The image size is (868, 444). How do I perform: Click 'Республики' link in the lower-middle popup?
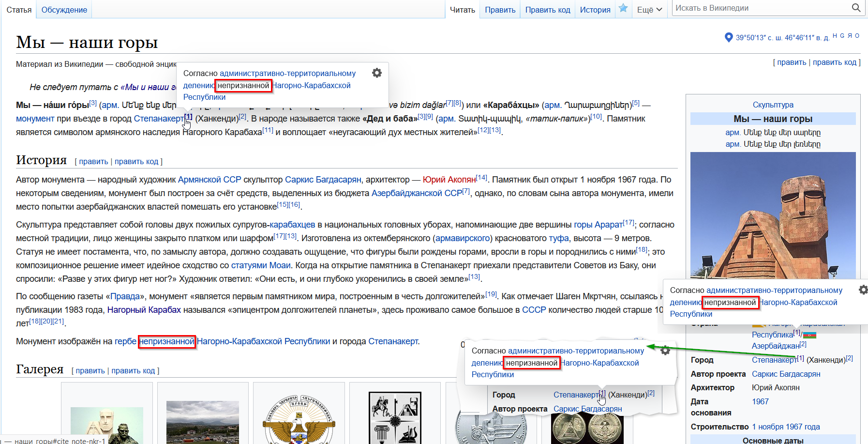pyautogui.click(x=493, y=375)
